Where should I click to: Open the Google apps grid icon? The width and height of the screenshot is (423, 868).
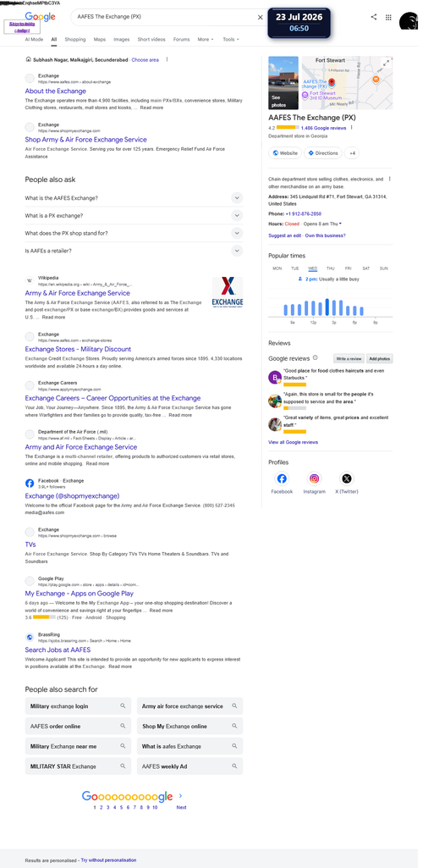(x=388, y=17)
